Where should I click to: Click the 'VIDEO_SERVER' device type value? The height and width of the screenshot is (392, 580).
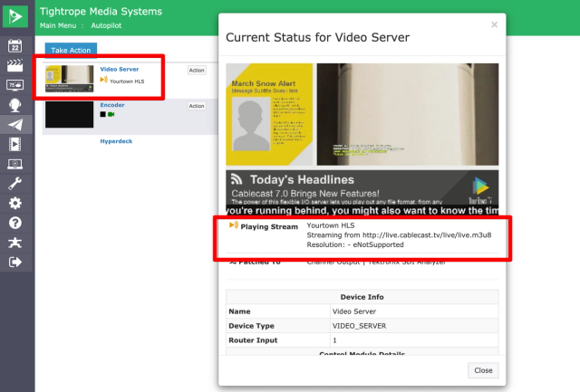point(359,326)
